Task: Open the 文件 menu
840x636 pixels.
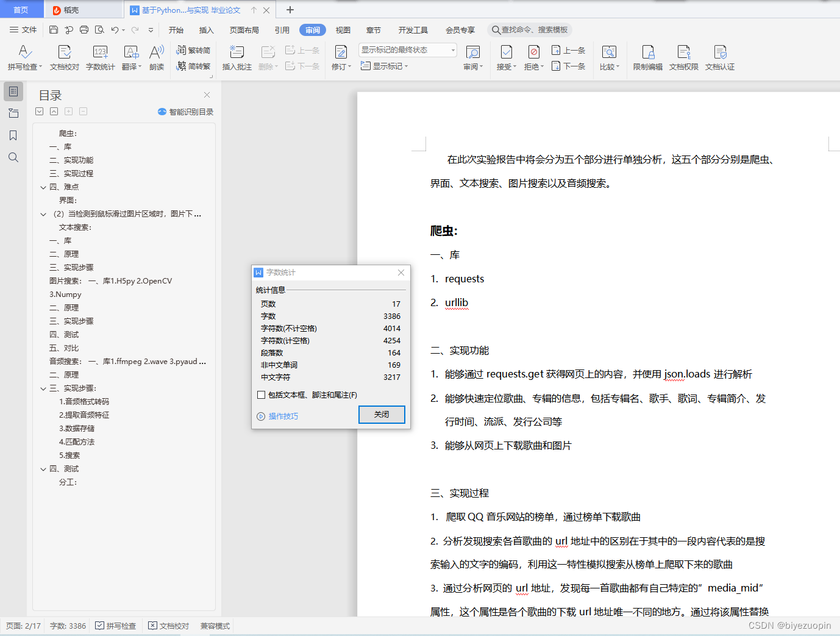Action: pyautogui.click(x=23, y=30)
